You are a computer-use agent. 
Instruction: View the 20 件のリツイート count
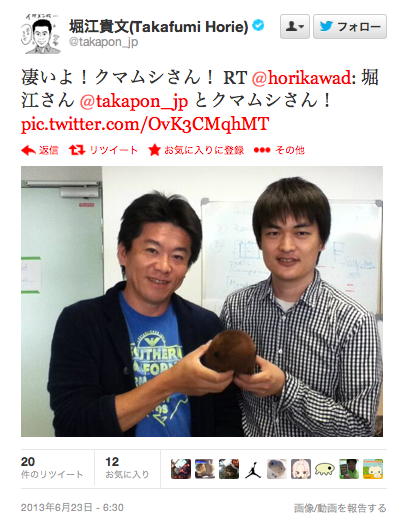pos(52,467)
